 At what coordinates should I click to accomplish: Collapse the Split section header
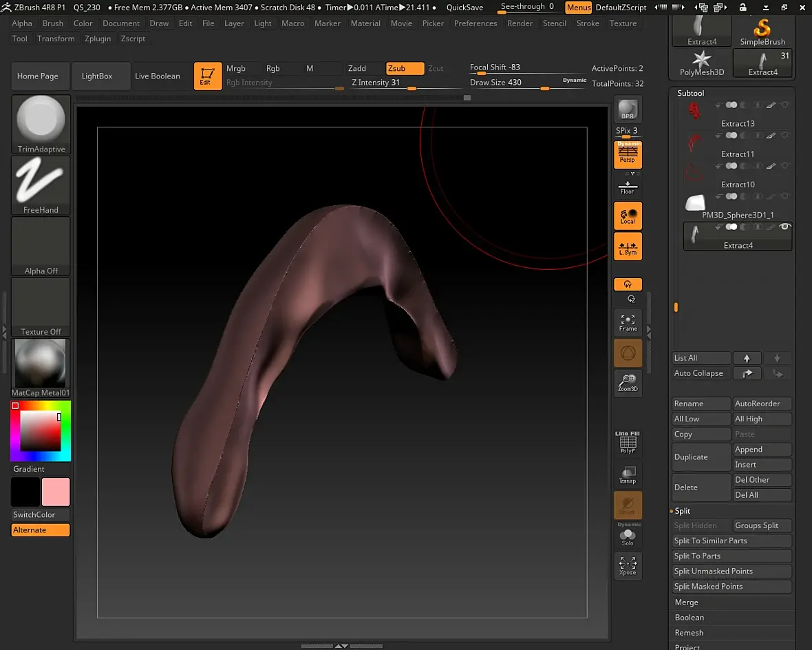(683, 511)
